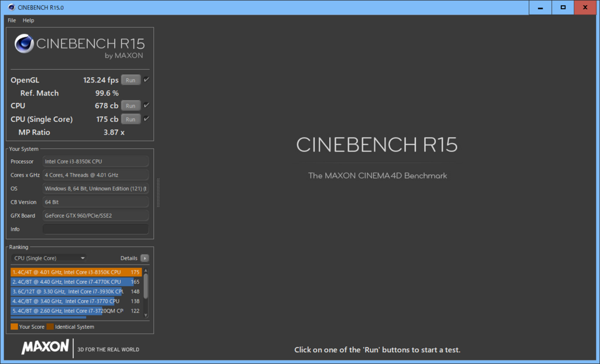Run the CPU (Single Core) test
600x364 pixels.
pyautogui.click(x=131, y=119)
